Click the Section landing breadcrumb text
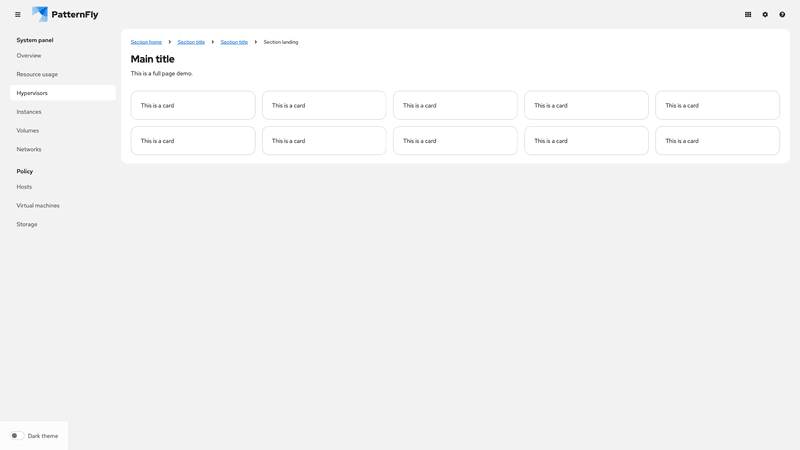The height and width of the screenshot is (450, 800). coord(281,42)
